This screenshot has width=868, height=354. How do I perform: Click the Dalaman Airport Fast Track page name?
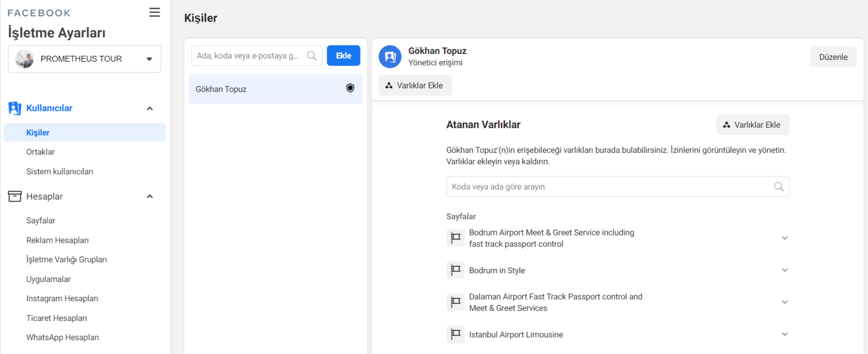click(x=556, y=302)
